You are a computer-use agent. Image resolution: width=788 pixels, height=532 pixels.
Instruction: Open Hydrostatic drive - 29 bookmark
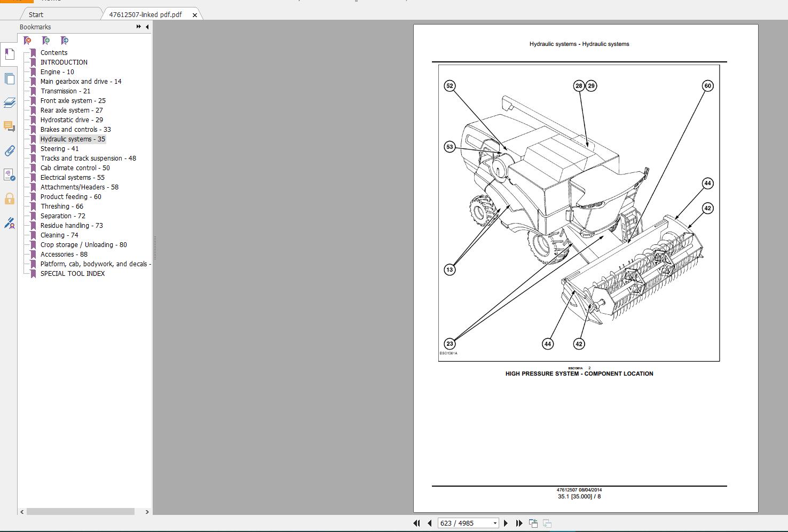coord(72,120)
